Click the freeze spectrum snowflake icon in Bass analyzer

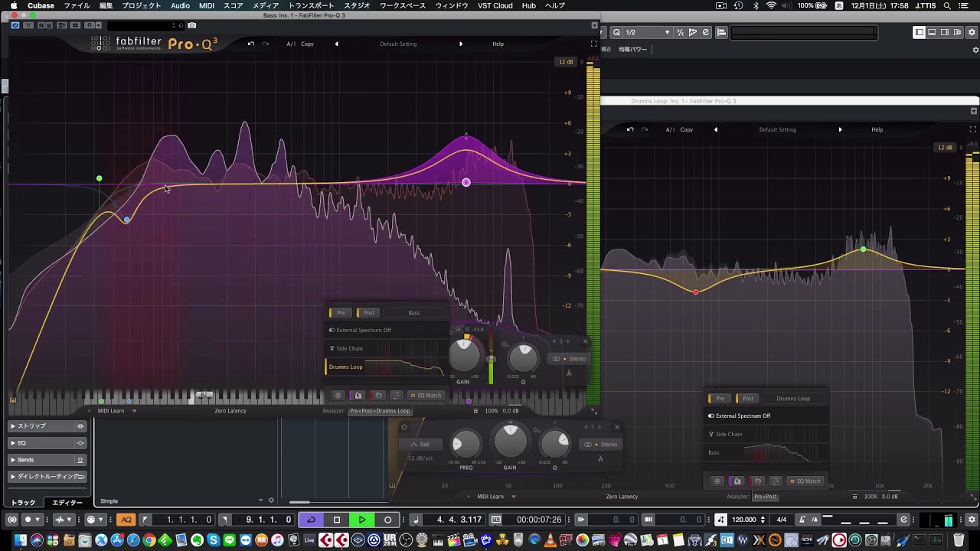[x=338, y=396]
